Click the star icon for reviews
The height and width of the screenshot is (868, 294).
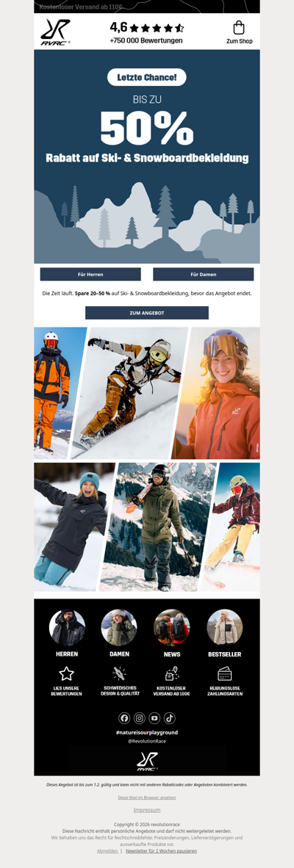tap(66, 673)
